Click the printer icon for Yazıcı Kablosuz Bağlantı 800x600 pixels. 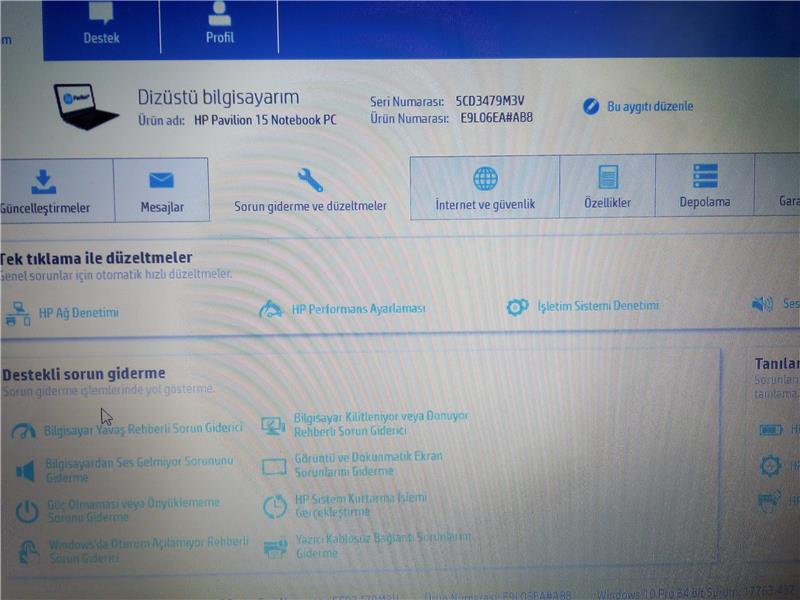276,548
